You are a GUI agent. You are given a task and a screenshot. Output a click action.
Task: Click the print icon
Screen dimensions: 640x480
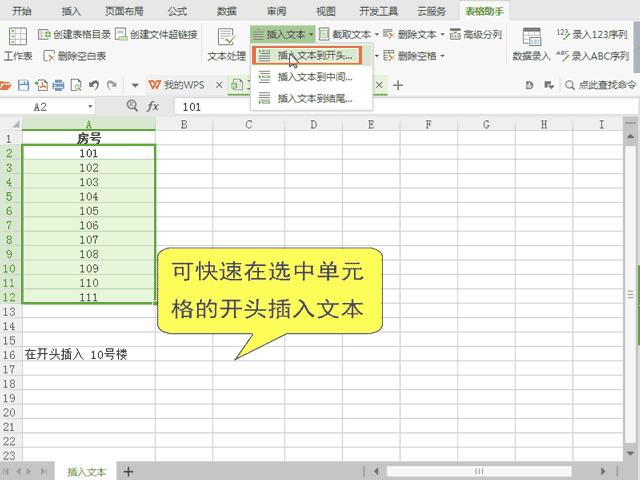tap(59, 85)
